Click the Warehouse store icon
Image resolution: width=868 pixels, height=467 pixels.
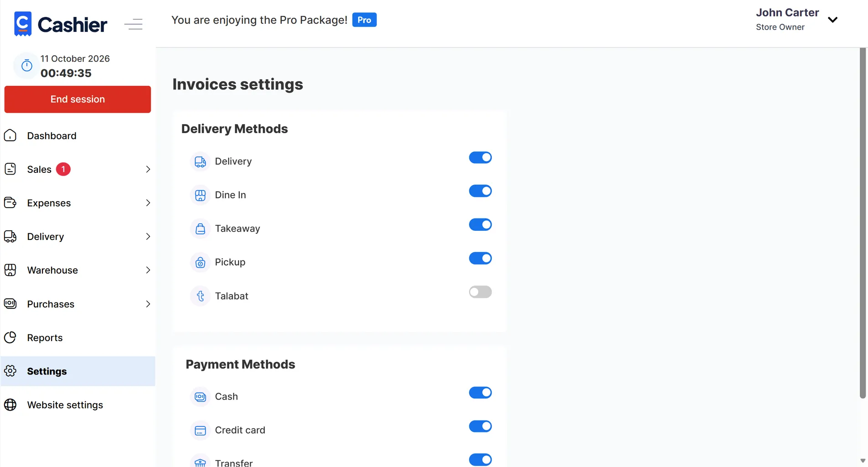(x=10, y=270)
